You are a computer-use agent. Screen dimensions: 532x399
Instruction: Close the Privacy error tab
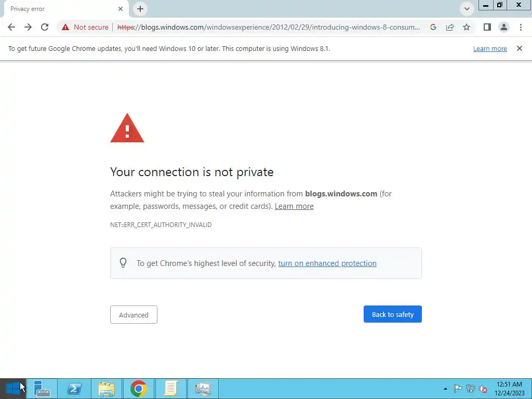point(121,9)
